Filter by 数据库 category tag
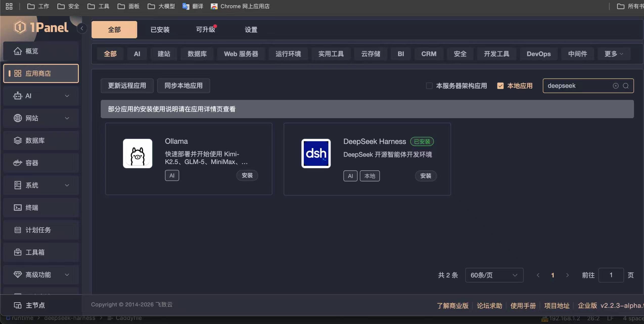The height and width of the screenshot is (324, 644). (197, 54)
